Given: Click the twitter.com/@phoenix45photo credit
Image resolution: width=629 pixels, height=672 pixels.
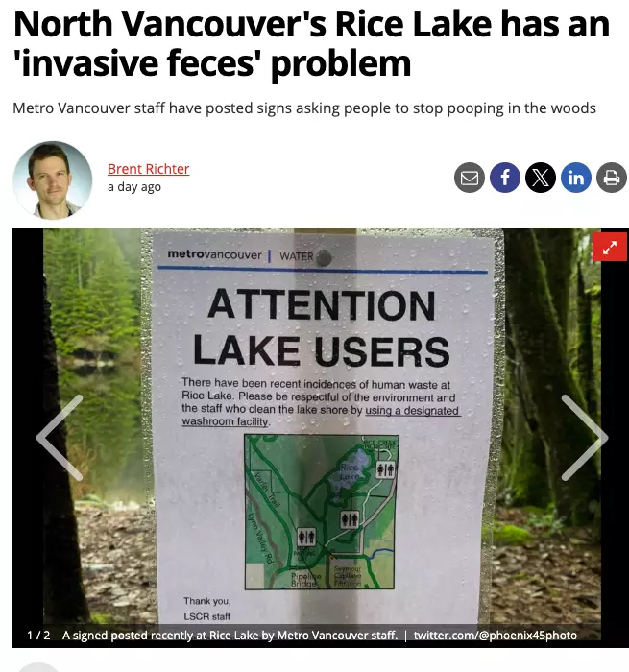Looking at the screenshot, I should (x=496, y=636).
